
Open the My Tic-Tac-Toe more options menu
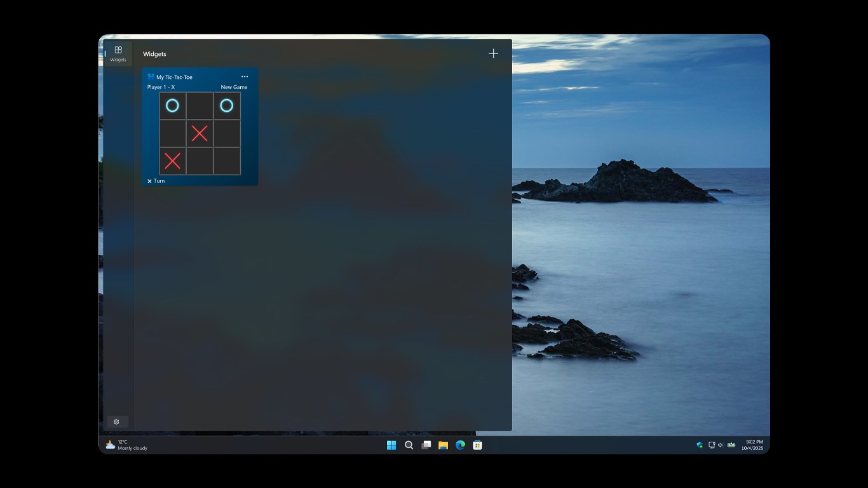[x=245, y=77]
